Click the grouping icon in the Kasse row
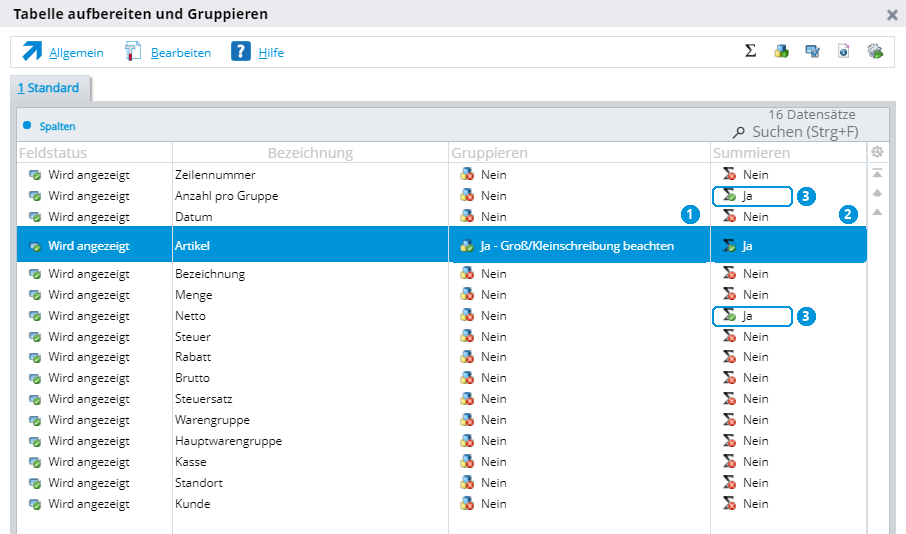 coord(467,461)
